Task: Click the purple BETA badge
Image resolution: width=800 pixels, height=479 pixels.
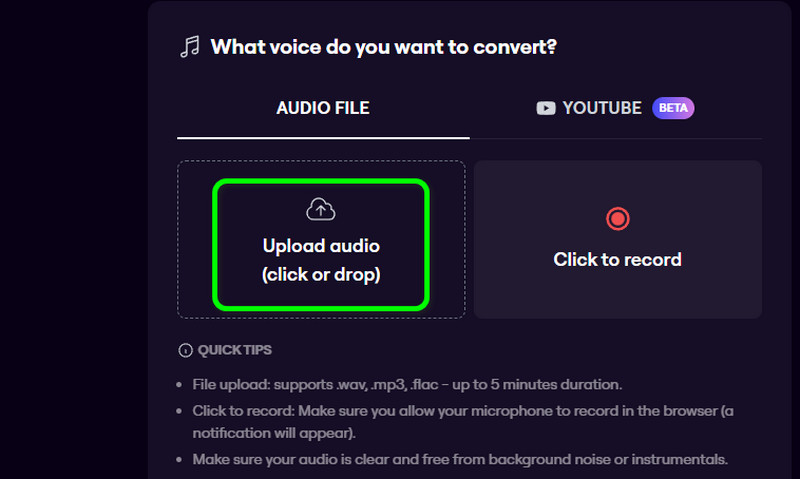Action: coord(673,108)
